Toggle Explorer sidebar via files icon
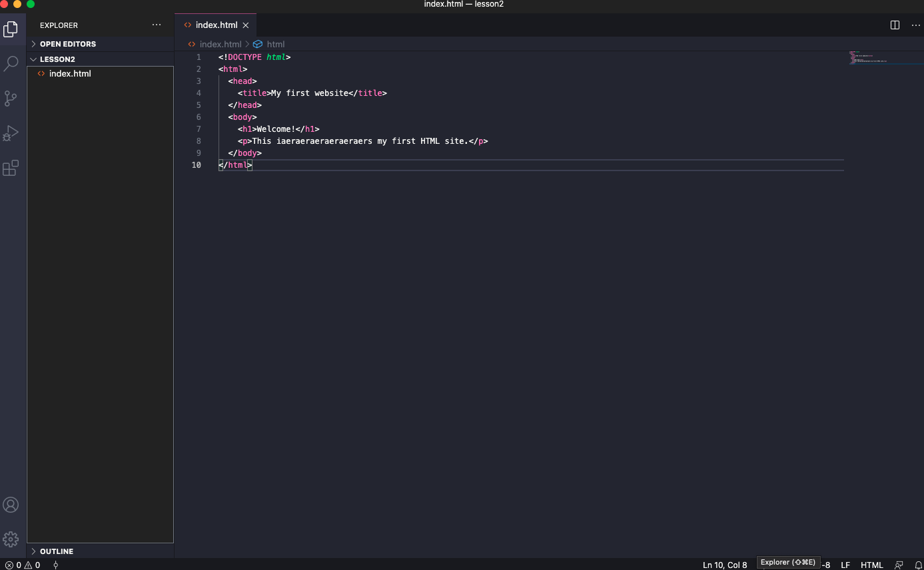Viewport: 924px width, 570px height. (11, 29)
